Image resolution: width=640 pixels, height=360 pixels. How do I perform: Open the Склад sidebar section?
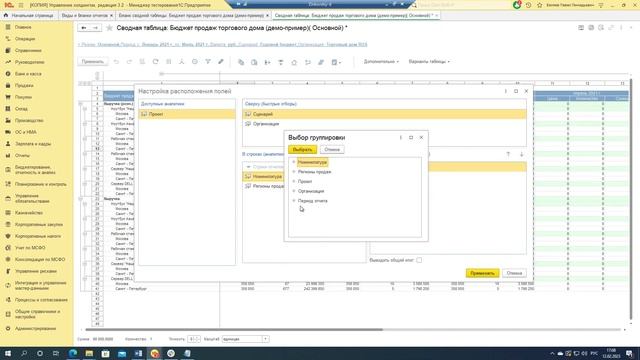click(21, 109)
